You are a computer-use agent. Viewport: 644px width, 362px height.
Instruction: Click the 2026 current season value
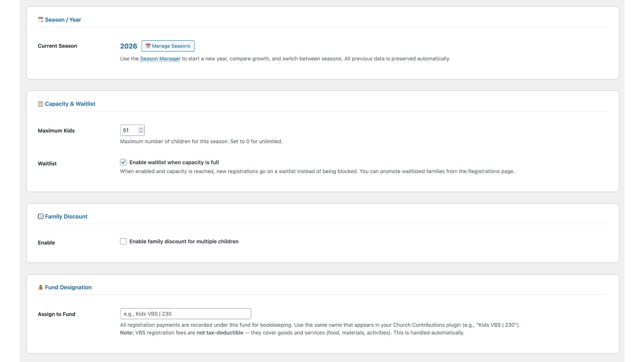[128, 46]
